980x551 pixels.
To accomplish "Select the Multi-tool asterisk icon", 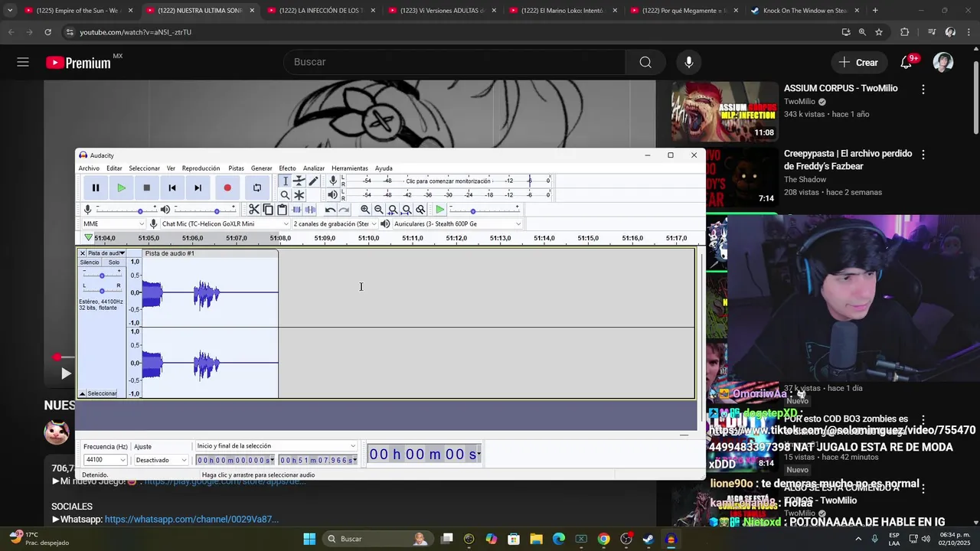I will [x=299, y=195].
